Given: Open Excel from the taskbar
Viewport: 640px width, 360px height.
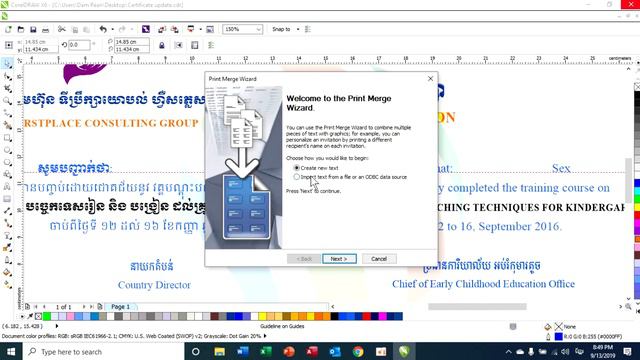Looking at the screenshot, I should pos(266,351).
